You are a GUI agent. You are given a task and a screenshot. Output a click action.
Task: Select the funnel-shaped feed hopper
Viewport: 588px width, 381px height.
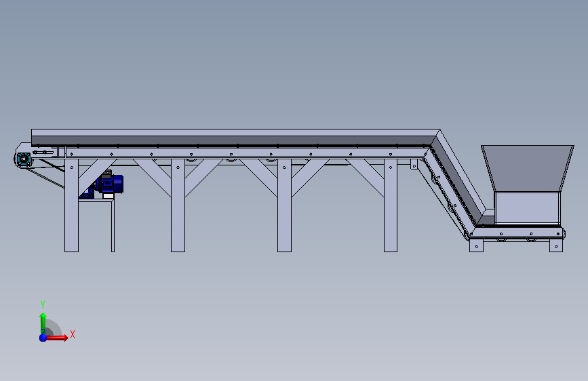coord(527,169)
